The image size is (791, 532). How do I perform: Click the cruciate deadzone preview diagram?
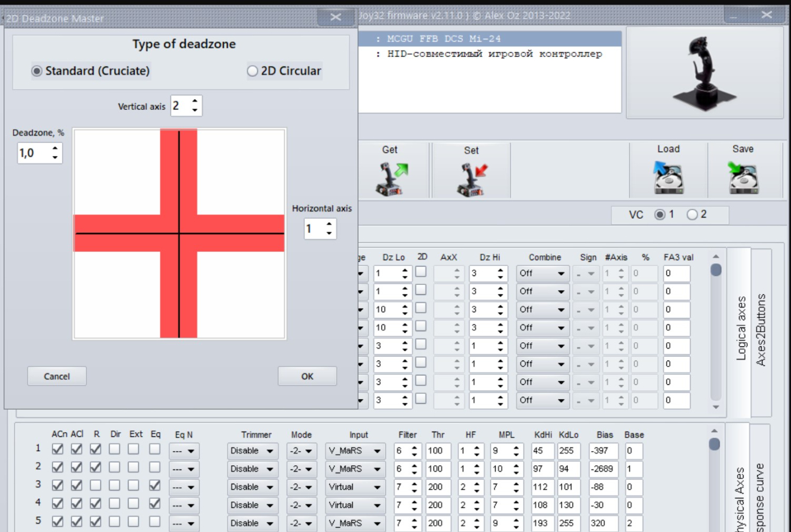pos(179,234)
